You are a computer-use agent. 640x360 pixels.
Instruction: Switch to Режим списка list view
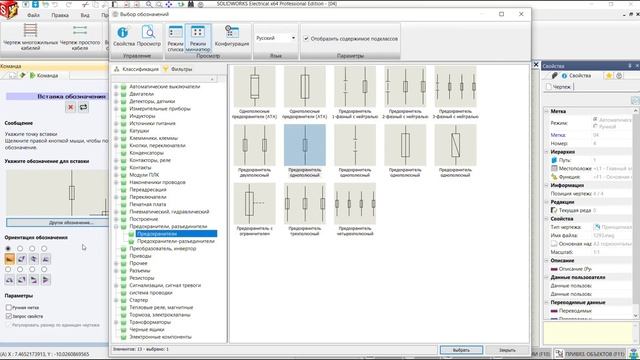pos(176,38)
